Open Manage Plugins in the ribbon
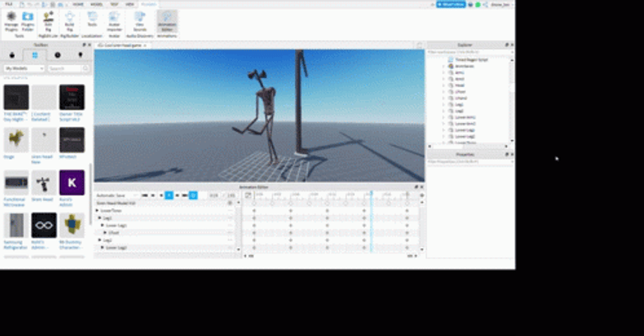 click(11, 22)
